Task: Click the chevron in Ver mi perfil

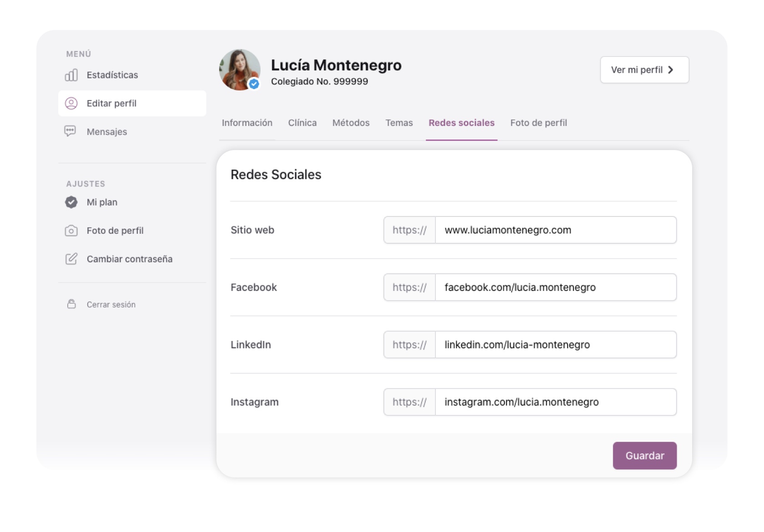Action: pyautogui.click(x=670, y=70)
